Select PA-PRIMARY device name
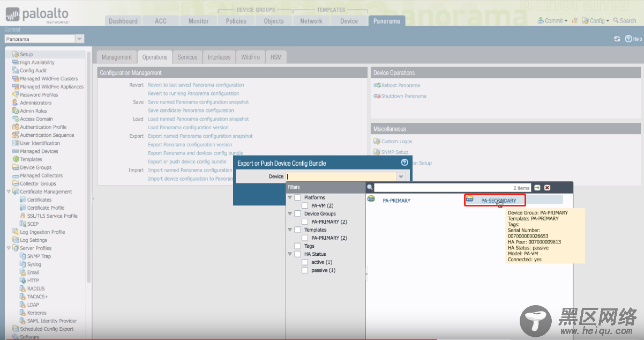This screenshot has height=340, width=644. [x=396, y=201]
